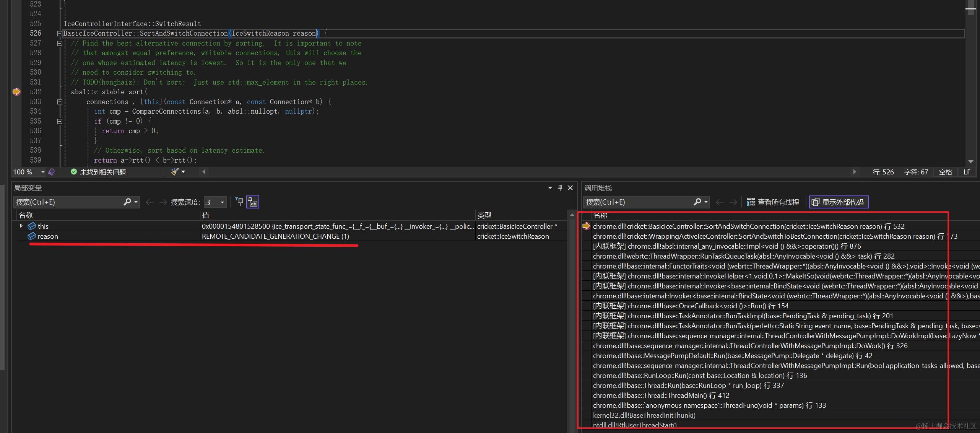Select the base::RunLoop::Run call stack frame
Image resolution: width=980 pixels, height=433 pixels.
[700, 376]
